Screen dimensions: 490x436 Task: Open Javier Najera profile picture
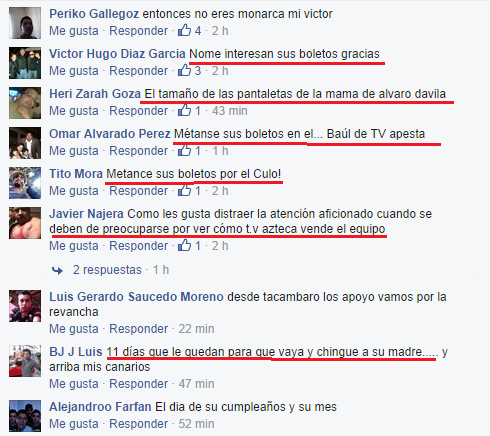point(25,223)
